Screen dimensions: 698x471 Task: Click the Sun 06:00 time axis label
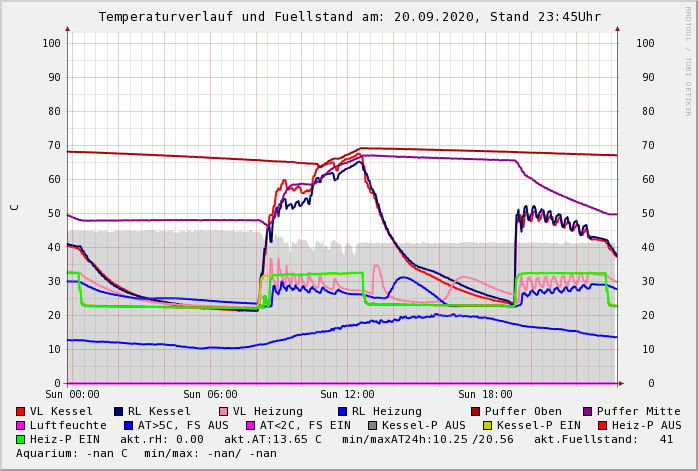pos(208,394)
